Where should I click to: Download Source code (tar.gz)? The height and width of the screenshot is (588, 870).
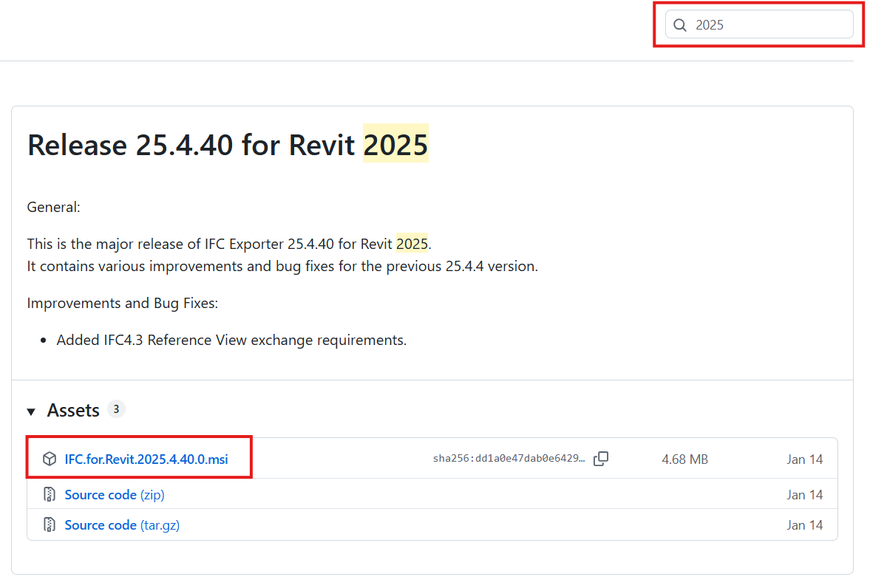122,524
